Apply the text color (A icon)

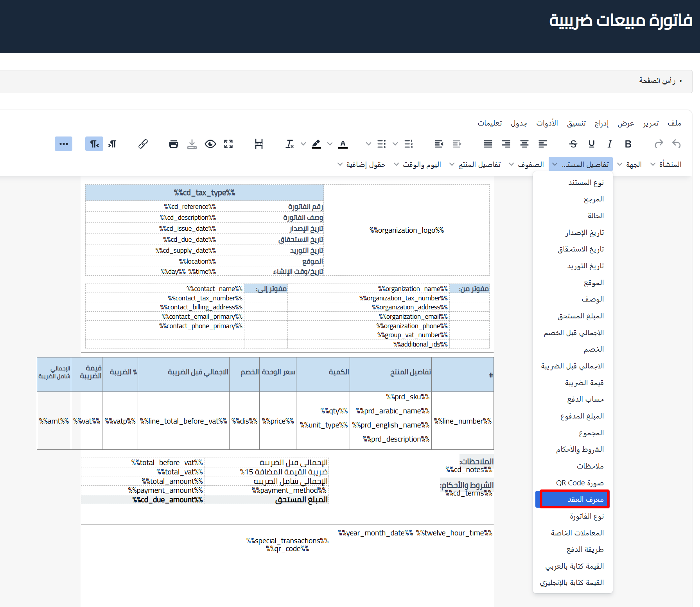pos(343,144)
